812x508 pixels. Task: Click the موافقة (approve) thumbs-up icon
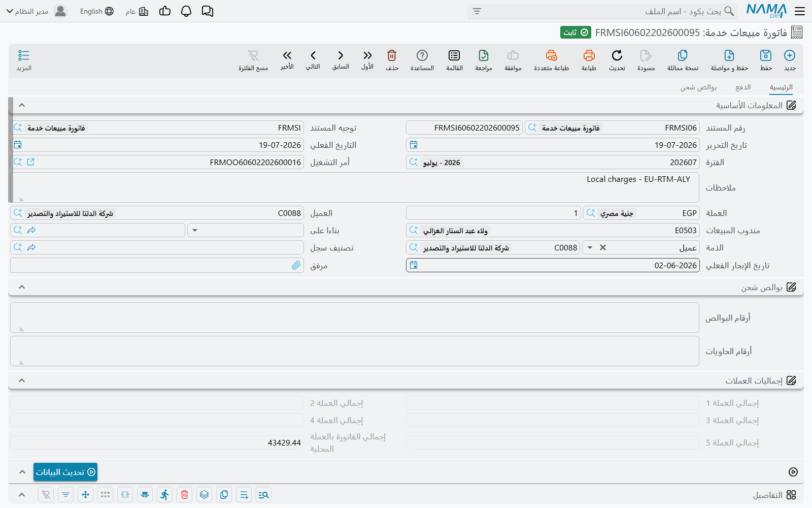[513, 55]
